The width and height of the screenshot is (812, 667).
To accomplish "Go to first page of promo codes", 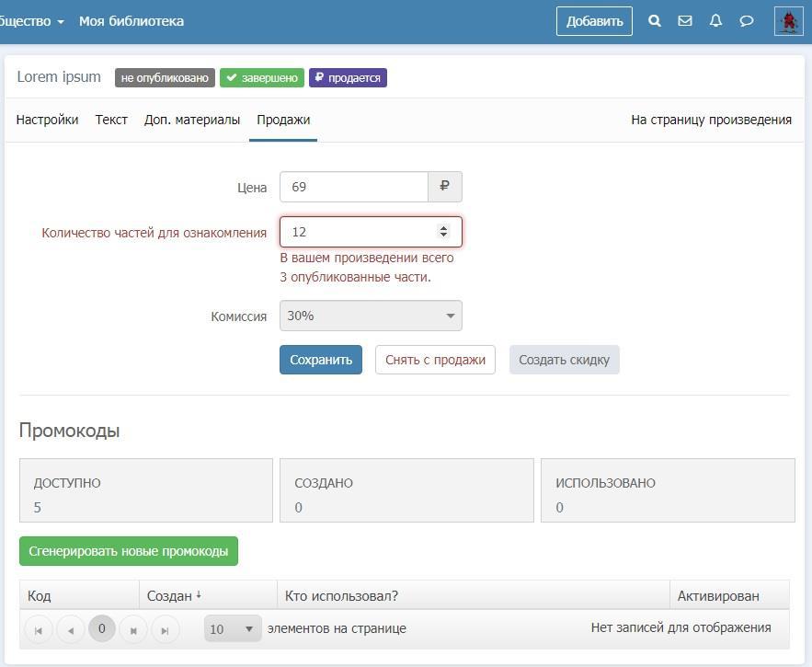I will tap(38, 629).
